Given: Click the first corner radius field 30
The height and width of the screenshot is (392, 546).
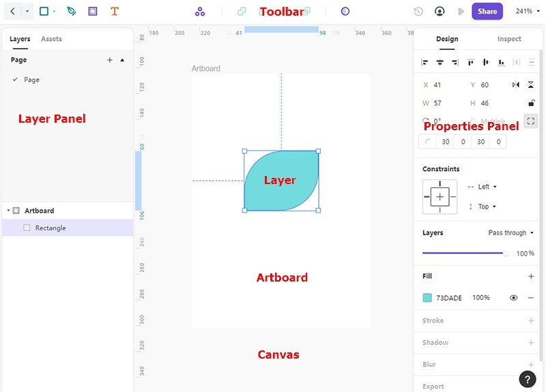Looking at the screenshot, I should [x=446, y=142].
